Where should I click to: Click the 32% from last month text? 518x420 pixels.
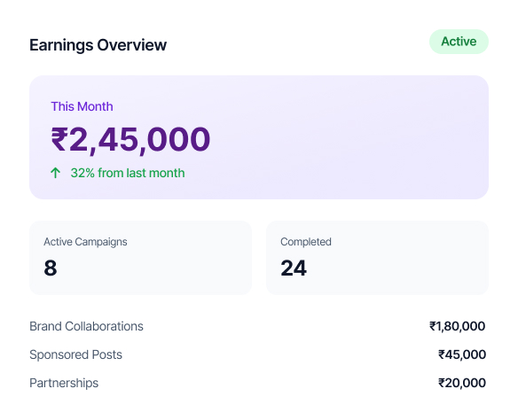[128, 173]
